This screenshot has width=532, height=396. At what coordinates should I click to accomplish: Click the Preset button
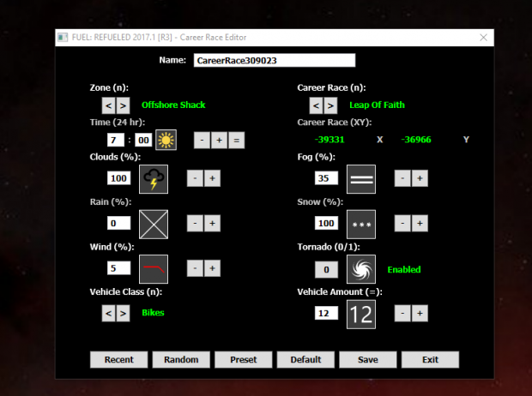244,359
